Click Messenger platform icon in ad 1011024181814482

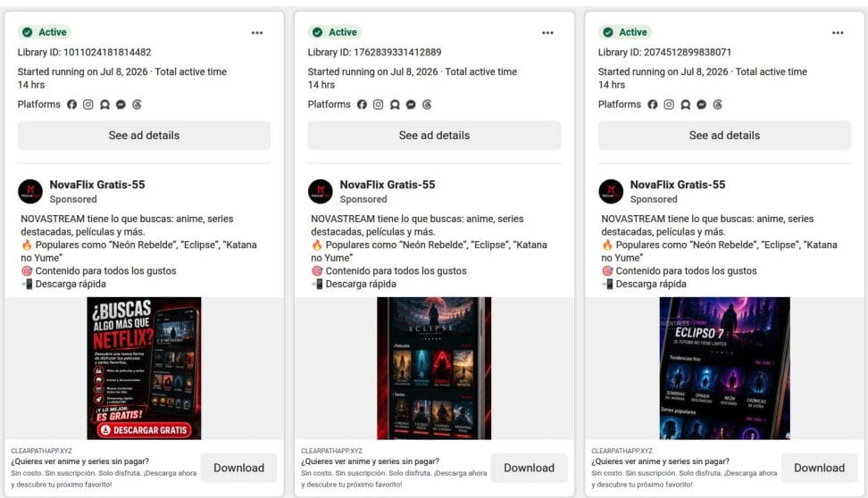pos(121,104)
